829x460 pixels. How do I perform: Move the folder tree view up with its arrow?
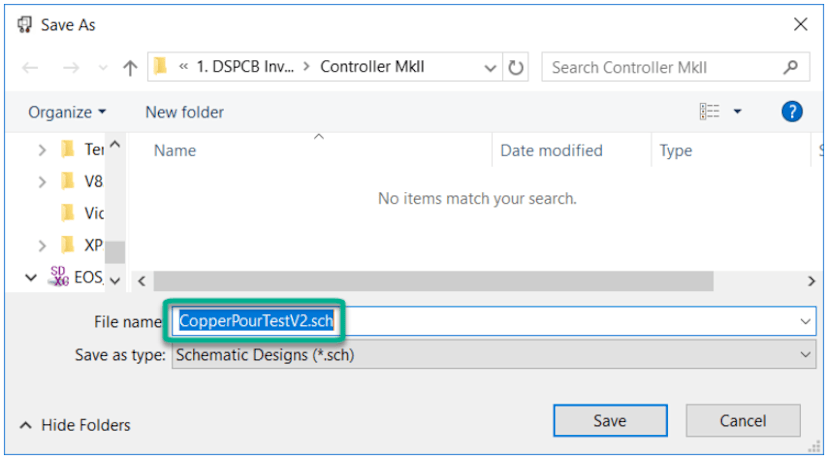coord(115,144)
